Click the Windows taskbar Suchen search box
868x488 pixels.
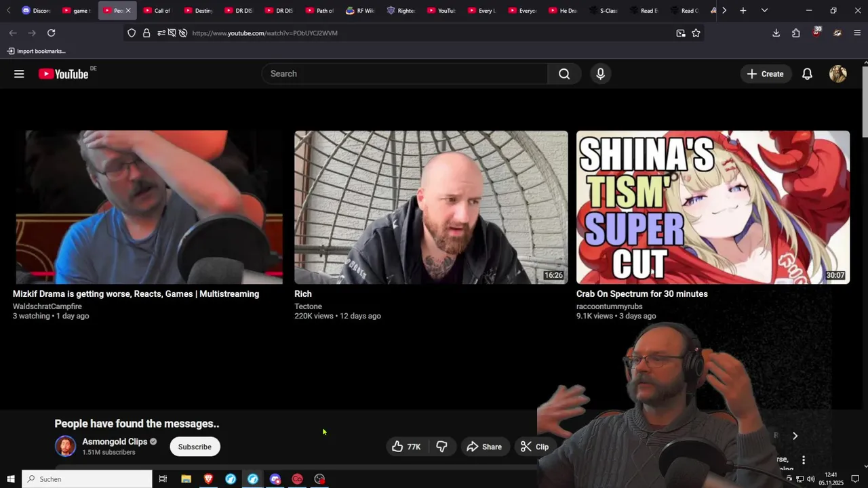(x=87, y=479)
